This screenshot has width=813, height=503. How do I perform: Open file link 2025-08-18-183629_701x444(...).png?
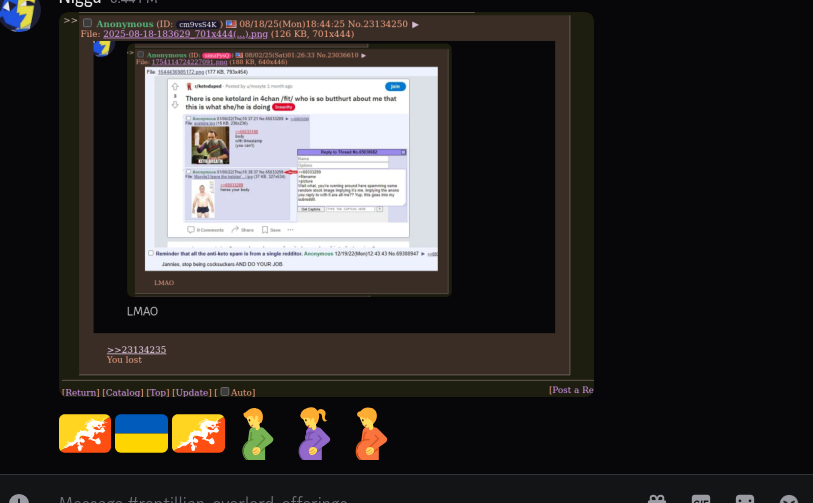[x=186, y=34]
